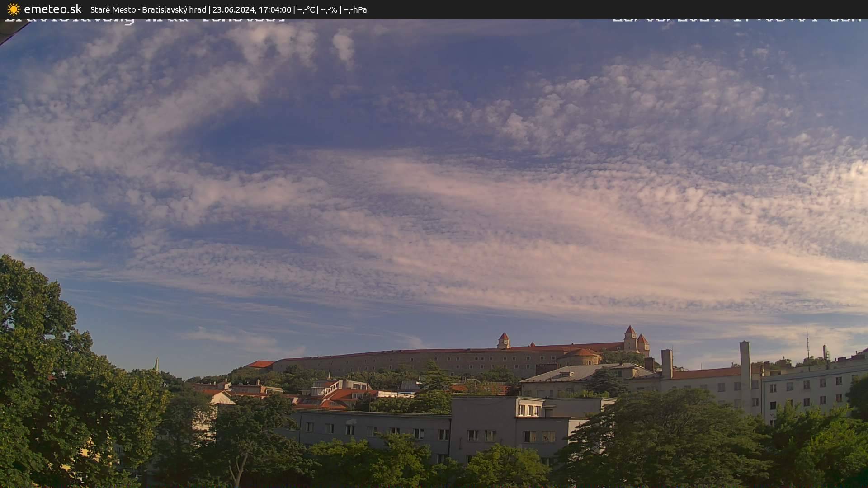868x488 pixels.
Task: Click the 17:04:00 time readout
Action: pyautogui.click(x=274, y=9)
